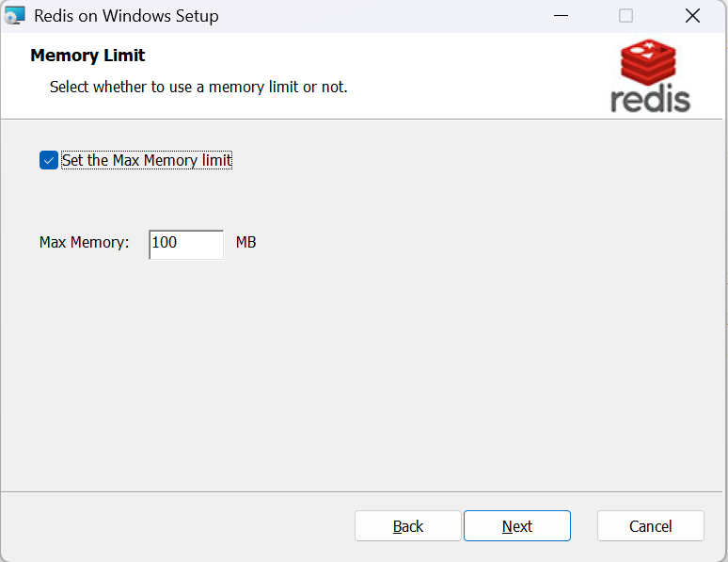
Task: Click into the Max Memory input field
Action: (186, 245)
